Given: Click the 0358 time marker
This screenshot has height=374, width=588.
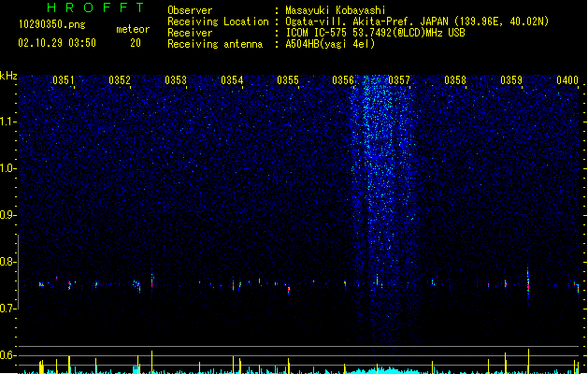Looking at the screenshot, I should tap(455, 80).
